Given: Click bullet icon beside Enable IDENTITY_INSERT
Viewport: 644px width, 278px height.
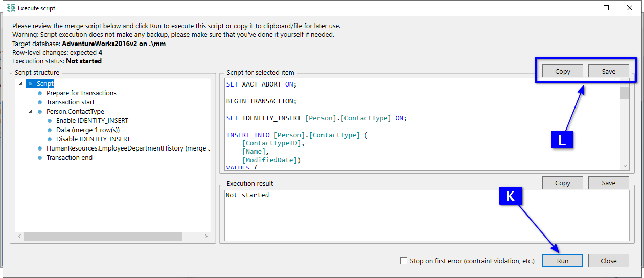Looking at the screenshot, I should [50, 121].
